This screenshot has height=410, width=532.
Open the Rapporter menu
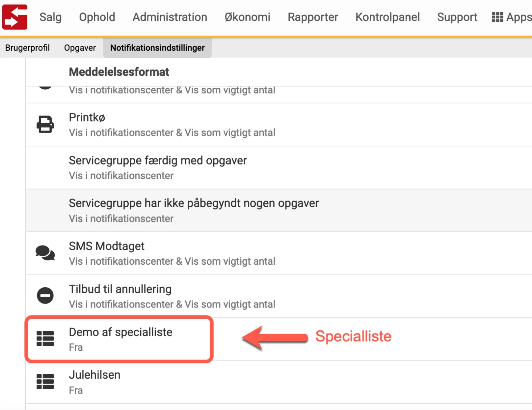click(313, 17)
